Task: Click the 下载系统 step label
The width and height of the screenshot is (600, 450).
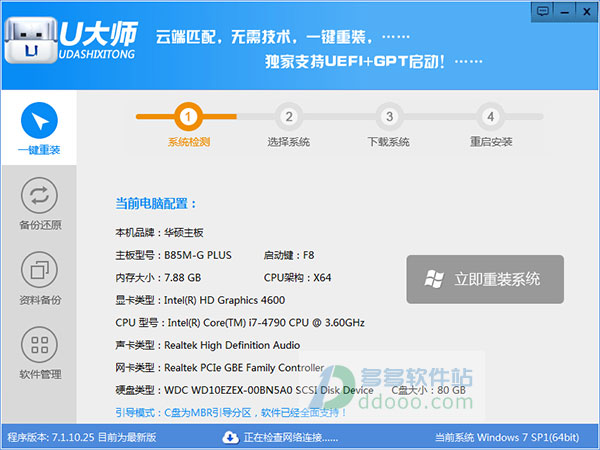Action: 389,142
